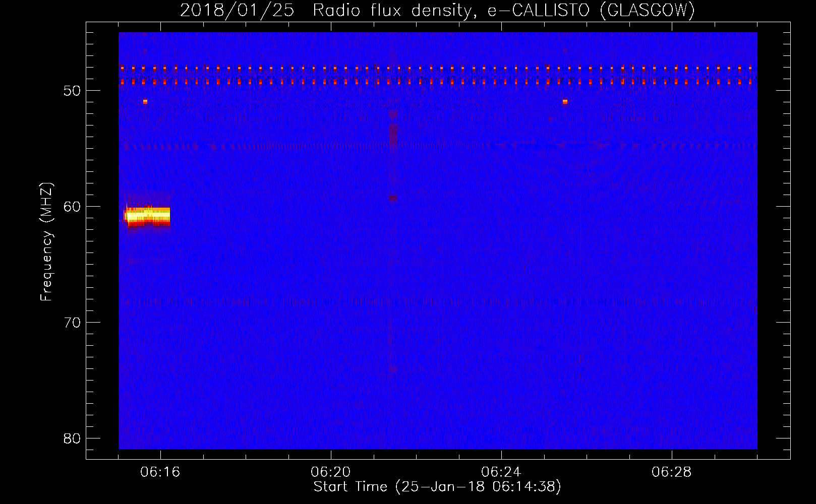Click the "Frequency (MHZ)" axis label
816x504 pixels.
click(46, 242)
